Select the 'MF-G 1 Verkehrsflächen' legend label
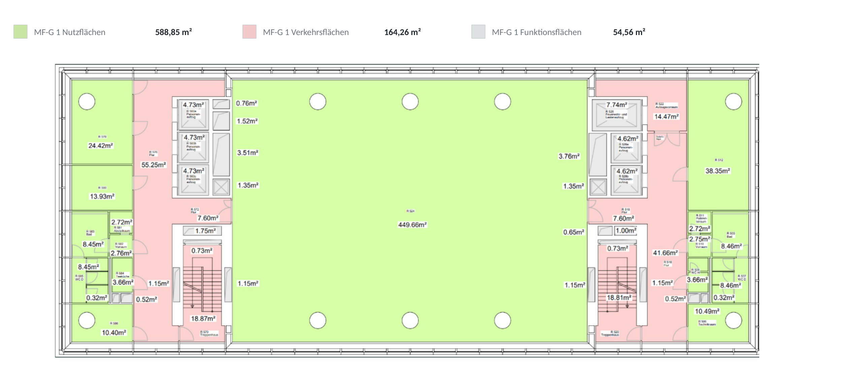This screenshot has width=868, height=386. tap(306, 32)
